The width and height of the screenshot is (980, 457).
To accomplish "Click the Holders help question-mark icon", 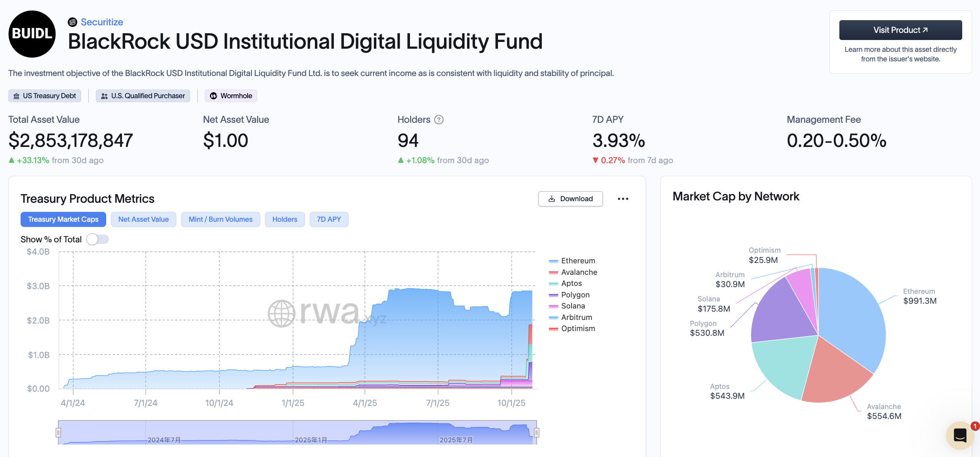I will pos(439,120).
